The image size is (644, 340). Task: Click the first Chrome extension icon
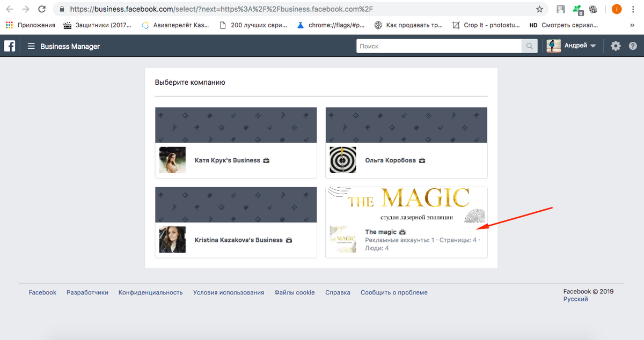[x=561, y=9]
